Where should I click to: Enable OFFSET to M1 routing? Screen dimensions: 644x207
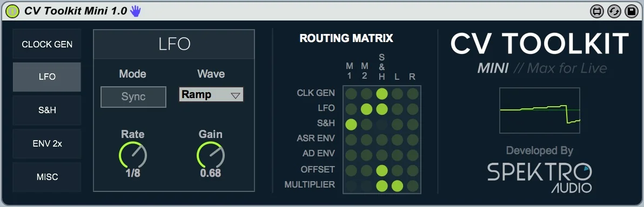click(x=351, y=170)
